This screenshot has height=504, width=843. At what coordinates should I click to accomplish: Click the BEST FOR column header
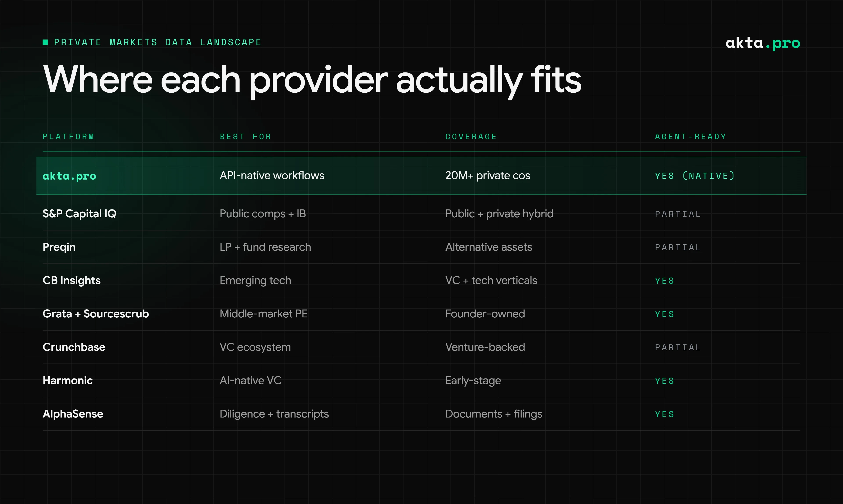click(x=245, y=137)
